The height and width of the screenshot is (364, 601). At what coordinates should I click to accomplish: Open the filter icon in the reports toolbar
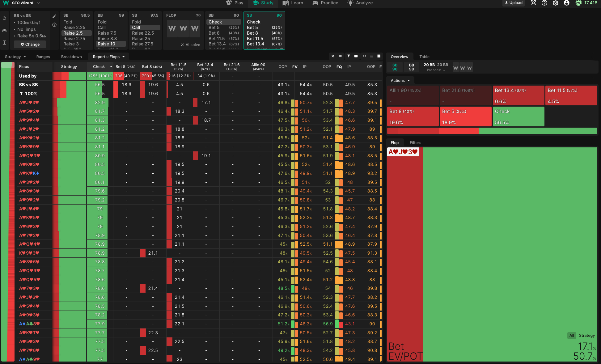349,56
